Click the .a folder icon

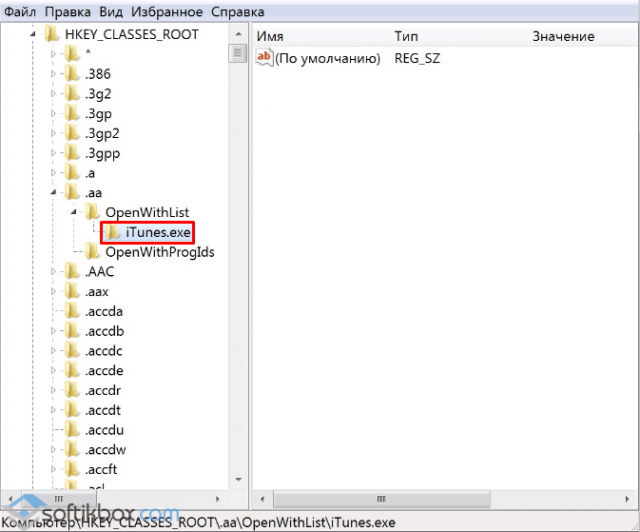click(72, 172)
